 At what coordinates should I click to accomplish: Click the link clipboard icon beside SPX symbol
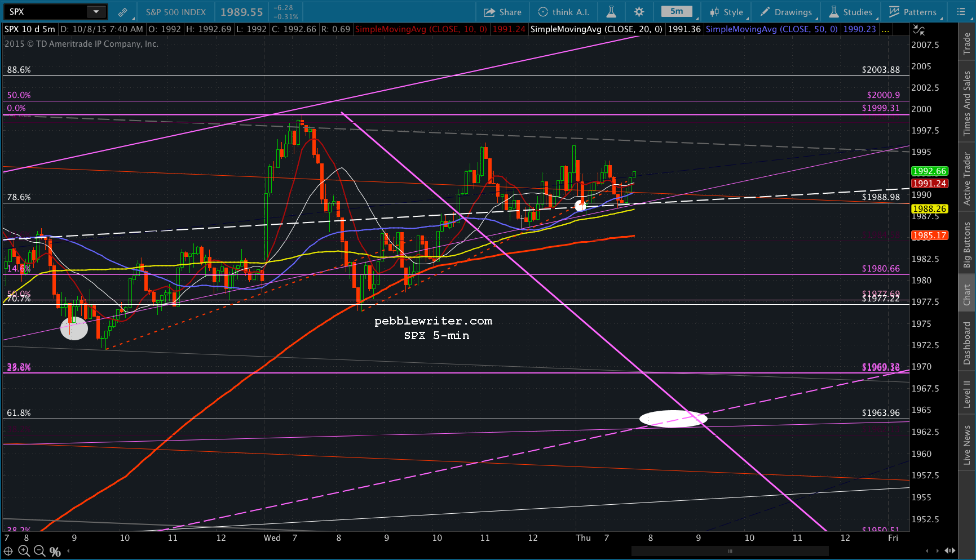(x=122, y=12)
